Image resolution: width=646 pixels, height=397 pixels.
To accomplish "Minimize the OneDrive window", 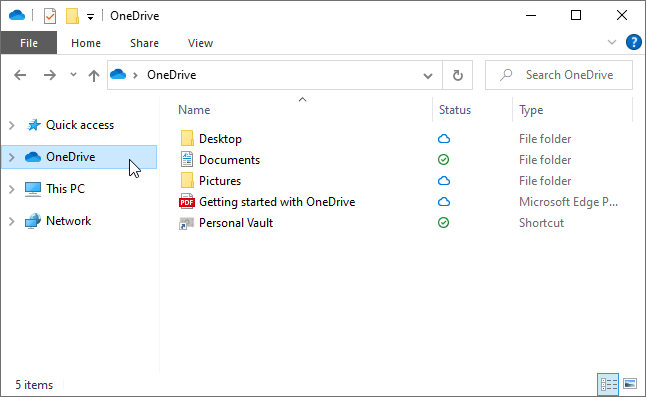I will [x=531, y=16].
